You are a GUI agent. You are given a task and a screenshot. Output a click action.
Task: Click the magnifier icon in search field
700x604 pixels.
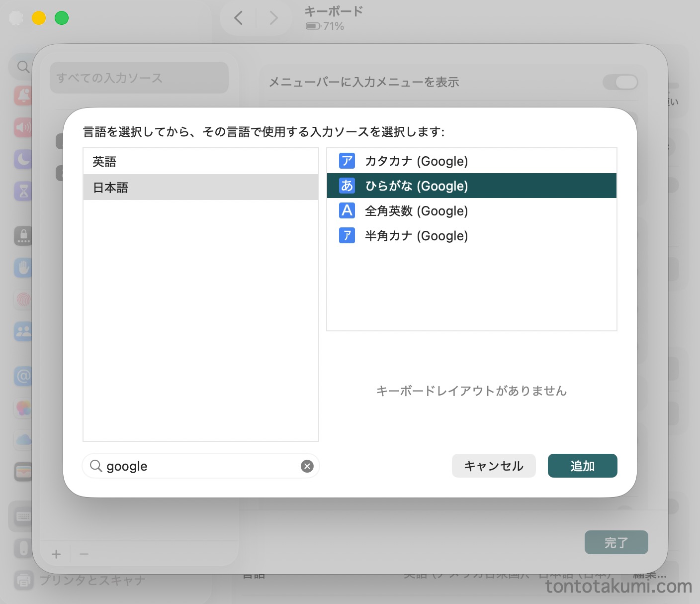point(95,466)
